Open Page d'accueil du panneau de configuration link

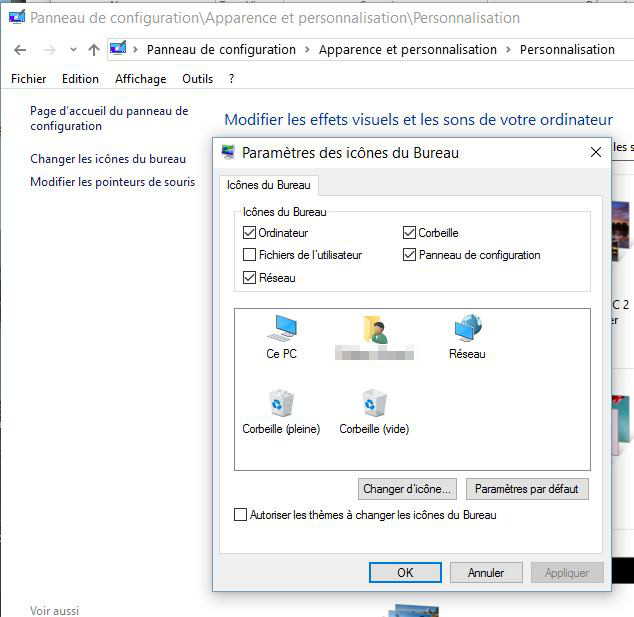coord(109,118)
